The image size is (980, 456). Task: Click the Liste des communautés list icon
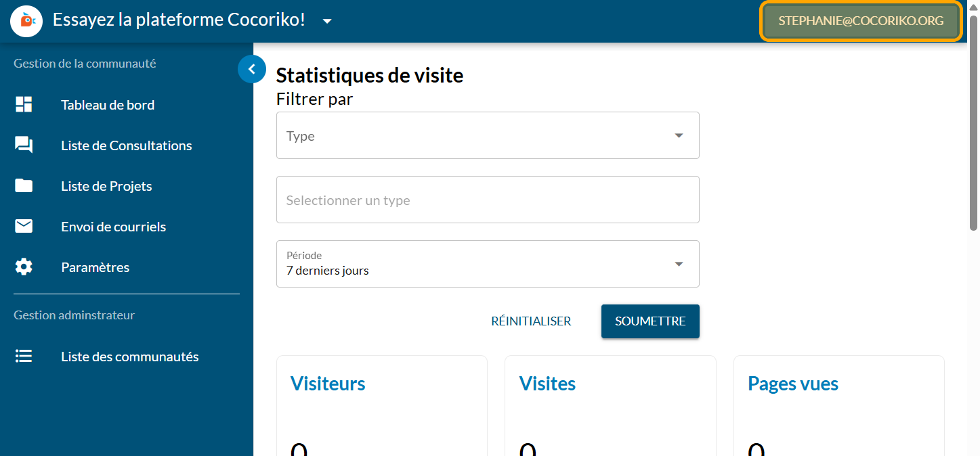tap(24, 357)
